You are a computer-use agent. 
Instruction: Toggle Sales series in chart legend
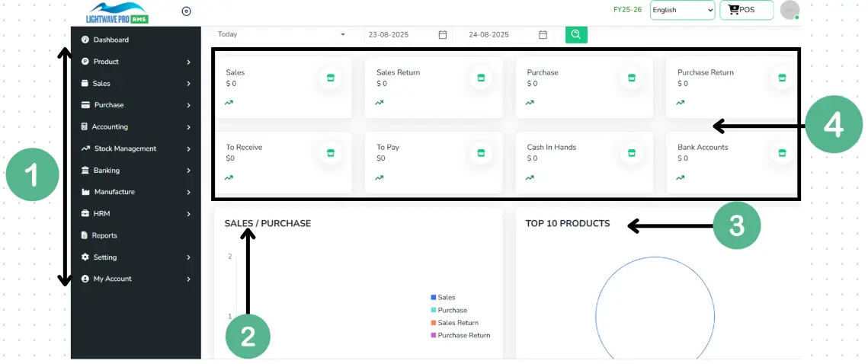446,298
